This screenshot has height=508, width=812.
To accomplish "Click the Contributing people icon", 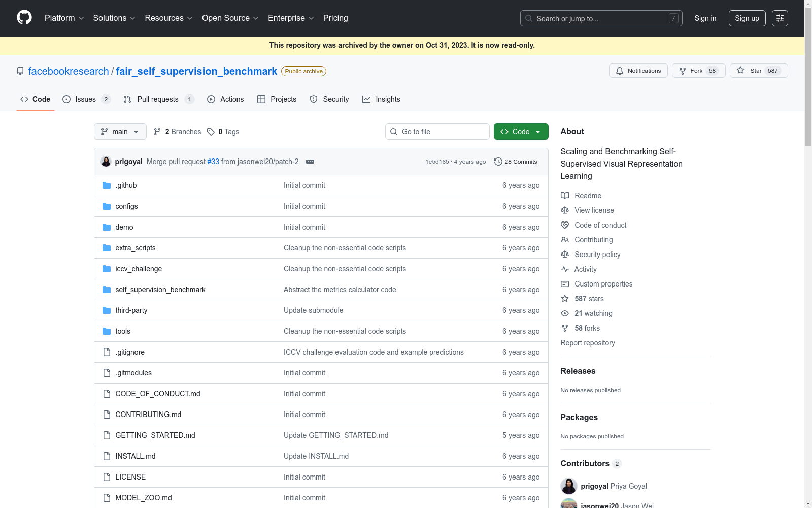I will click(565, 240).
